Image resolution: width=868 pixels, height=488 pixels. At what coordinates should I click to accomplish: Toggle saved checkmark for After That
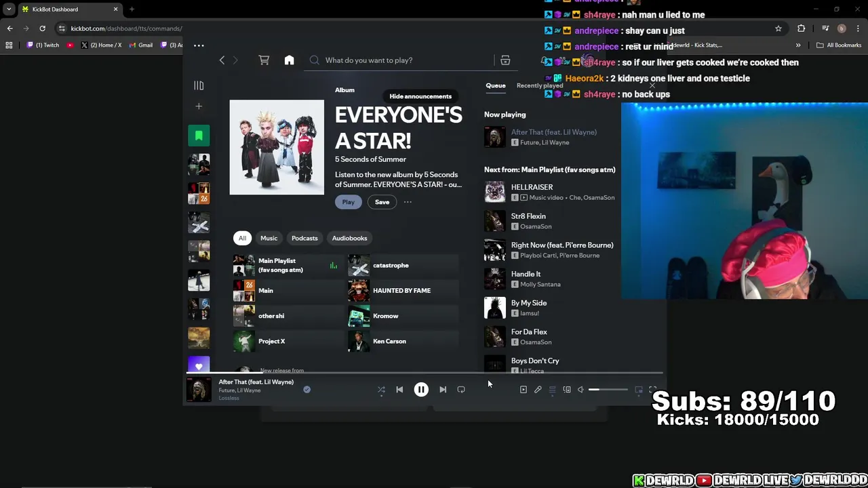click(x=307, y=390)
